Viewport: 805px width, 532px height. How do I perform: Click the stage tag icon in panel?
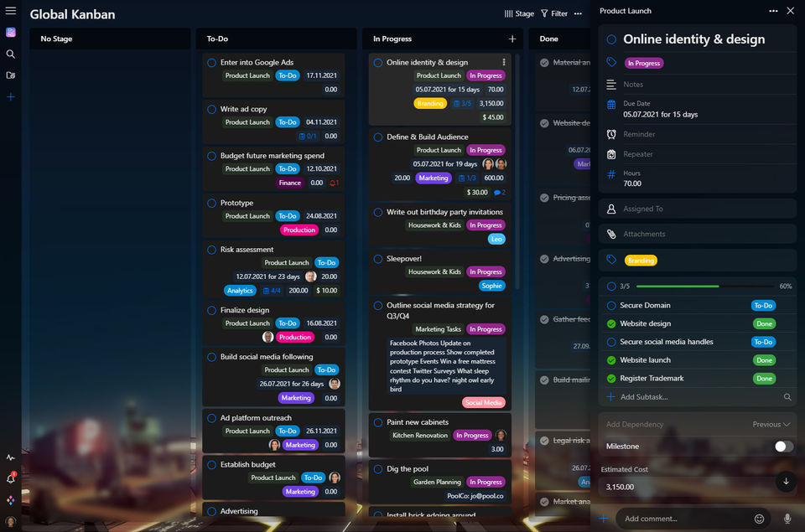coord(611,63)
